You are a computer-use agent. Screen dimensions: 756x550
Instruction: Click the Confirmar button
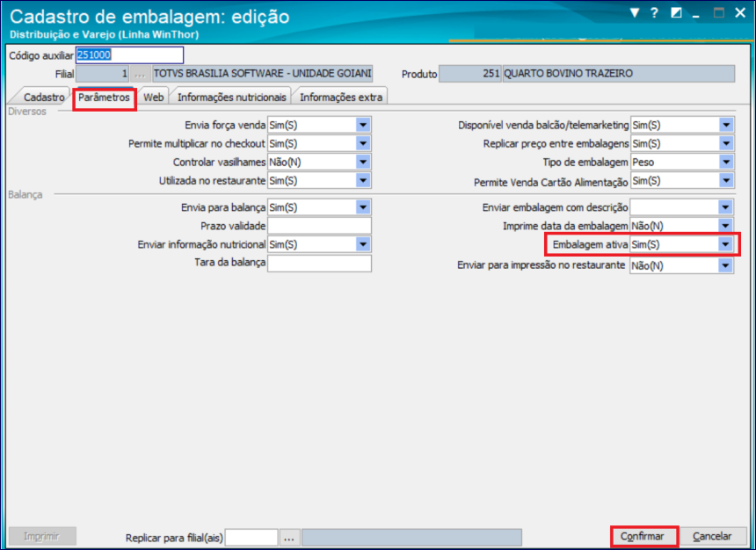pos(643,536)
